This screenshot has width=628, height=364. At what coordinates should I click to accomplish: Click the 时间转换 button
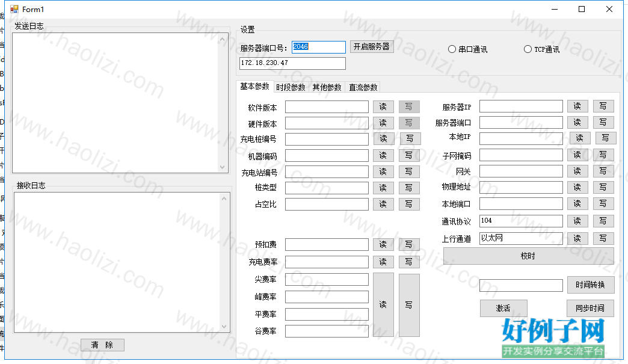tap(590, 285)
